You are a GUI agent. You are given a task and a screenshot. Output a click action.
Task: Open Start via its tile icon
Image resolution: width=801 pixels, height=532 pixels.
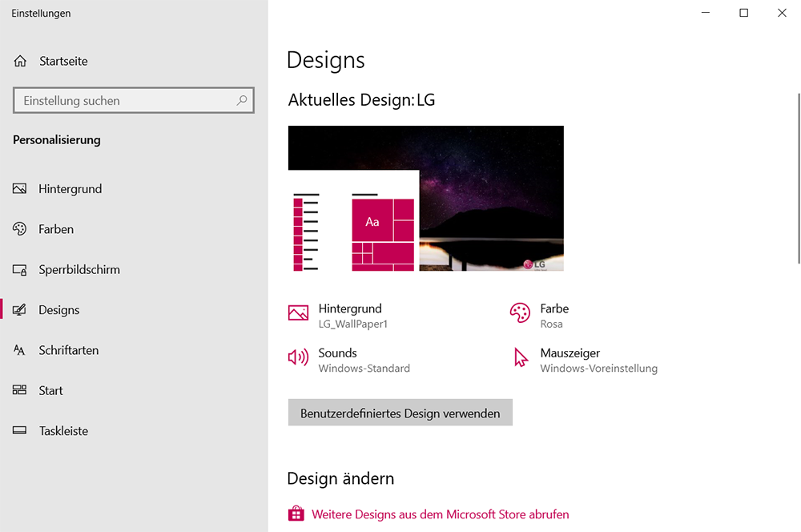(x=20, y=390)
